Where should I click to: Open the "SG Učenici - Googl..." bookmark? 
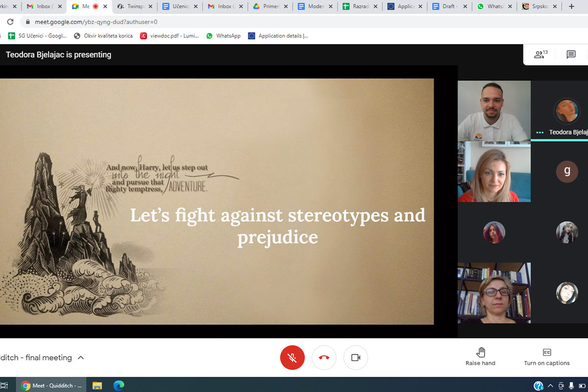(x=37, y=36)
